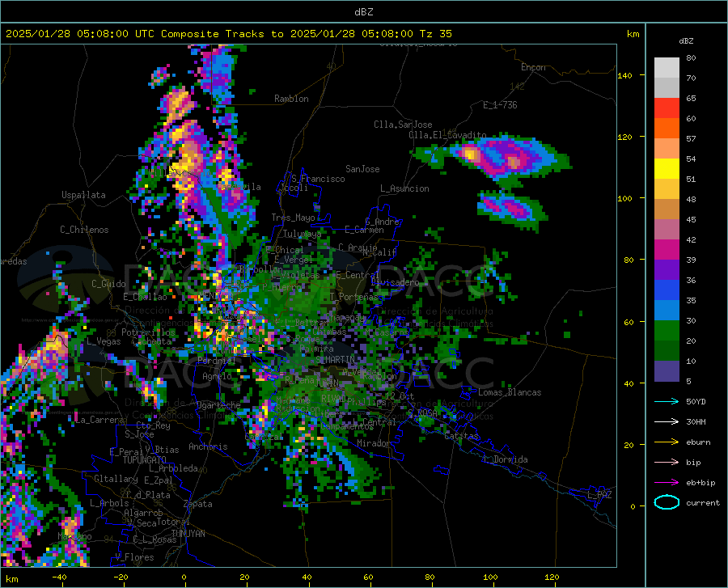Click the 'Agrelo' map label
Image resolution: width=728 pixels, height=588 pixels.
(x=217, y=376)
